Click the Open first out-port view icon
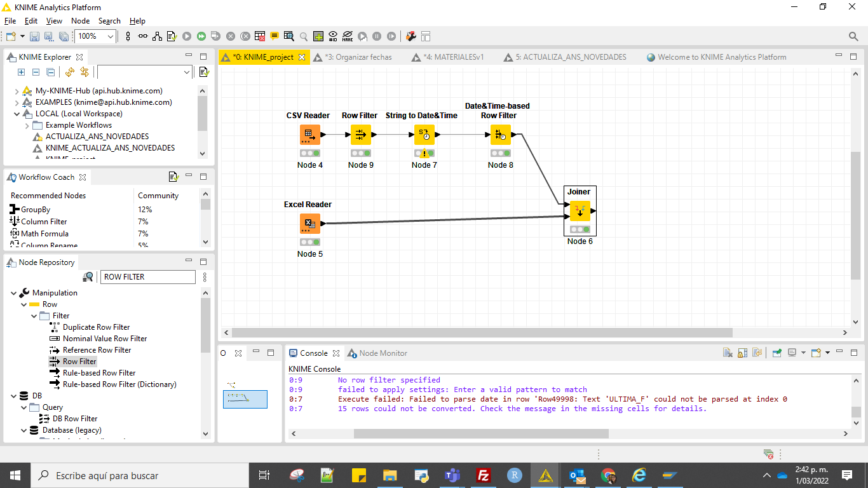Image resolution: width=868 pixels, height=488 pixels. pos(289,37)
